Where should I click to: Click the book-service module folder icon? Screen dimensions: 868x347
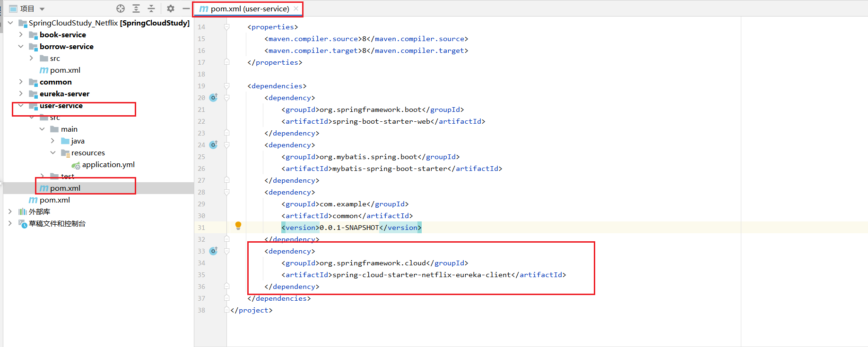point(33,34)
